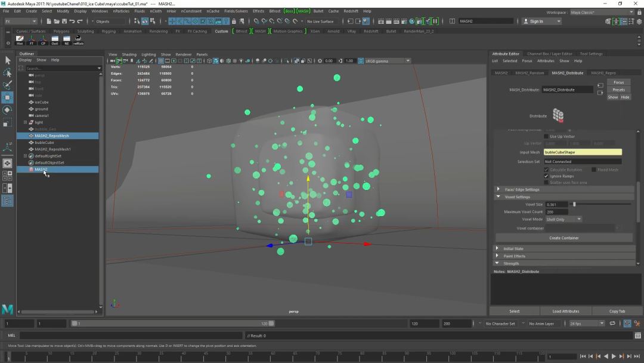Screen dimensions: 644x363
Task: Click the Maximum Voxel Count field
Action: pos(556,212)
